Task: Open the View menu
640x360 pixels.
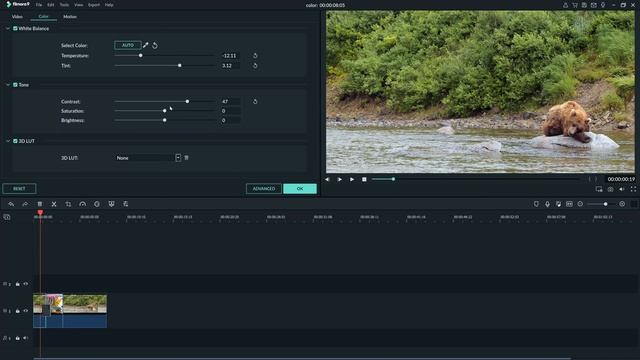Action: click(x=78, y=5)
